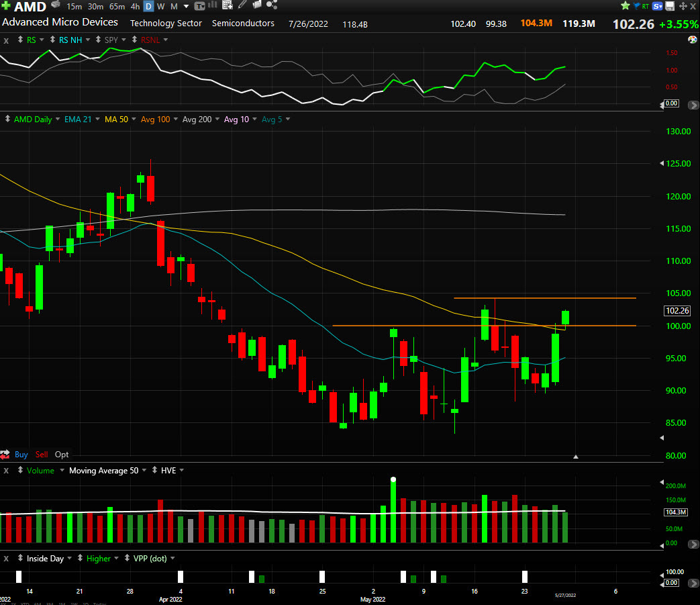Click the reorder arrows next to RS
Viewport: 700px width, 605px height.
pos(20,40)
